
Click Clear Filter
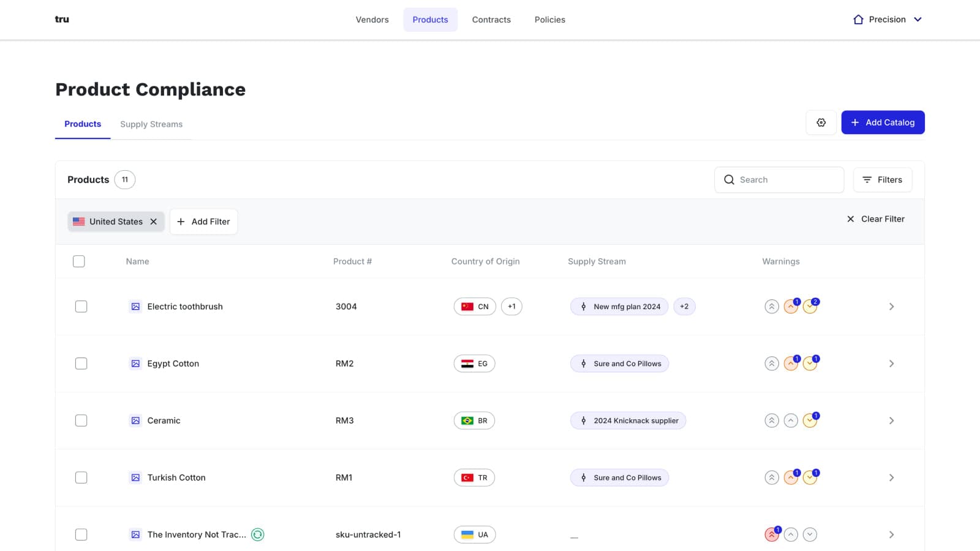(876, 219)
